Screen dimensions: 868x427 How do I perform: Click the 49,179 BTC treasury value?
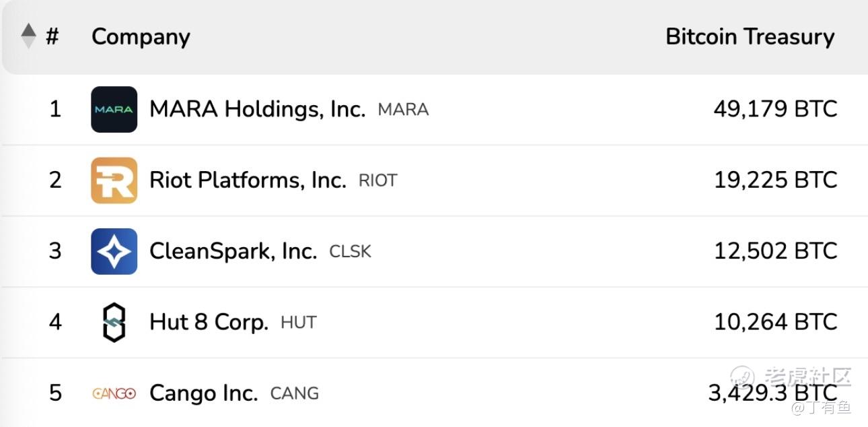pos(775,109)
